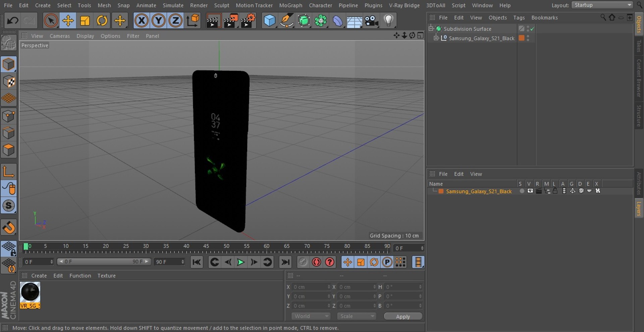Image resolution: width=644 pixels, height=332 pixels.
Task: Activate the Scale tool in the top toolbar
Action: pos(85,21)
